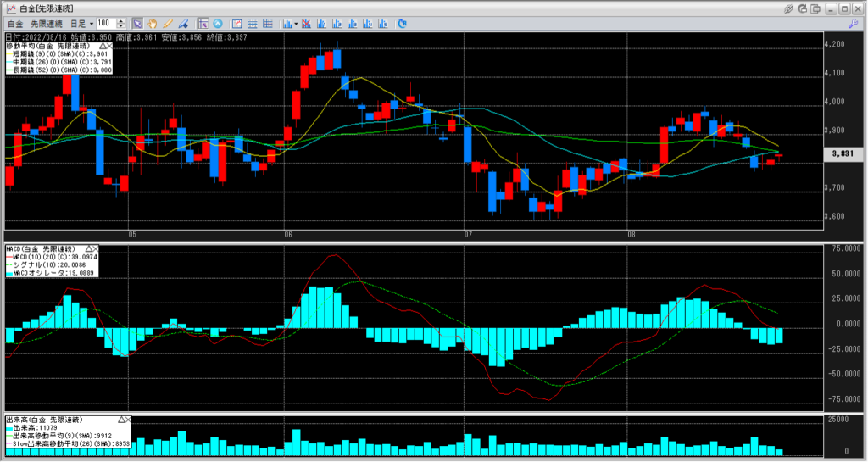The width and height of the screenshot is (868, 462).
Task: Click the chart window logo icon
Action: pyautogui.click(x=10, y=8)
